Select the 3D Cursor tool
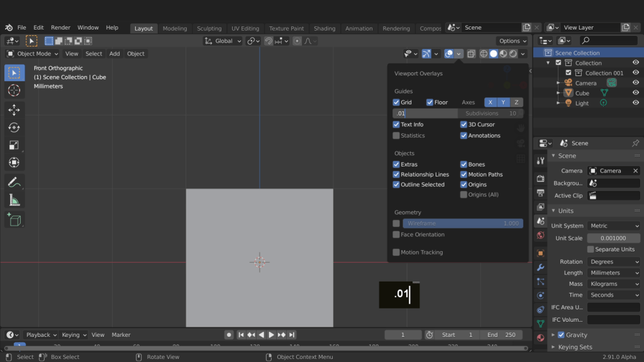 (x=14, y=90)
